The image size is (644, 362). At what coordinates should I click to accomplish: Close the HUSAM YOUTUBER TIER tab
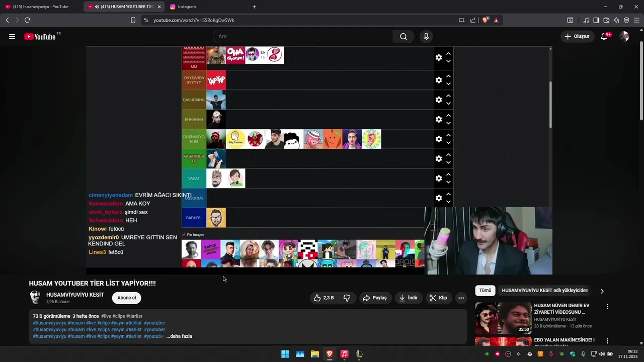(159, 7)
